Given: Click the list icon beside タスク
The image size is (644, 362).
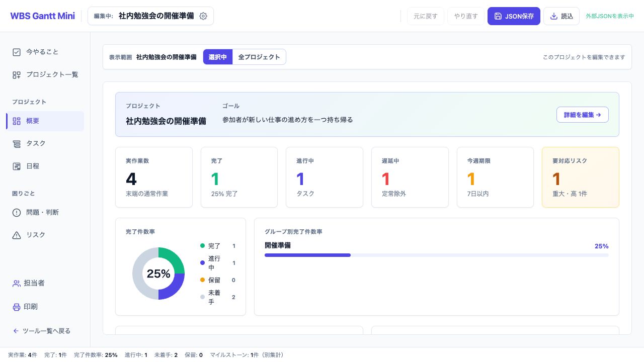Looking at the screenshot, I should click(17, 144).
